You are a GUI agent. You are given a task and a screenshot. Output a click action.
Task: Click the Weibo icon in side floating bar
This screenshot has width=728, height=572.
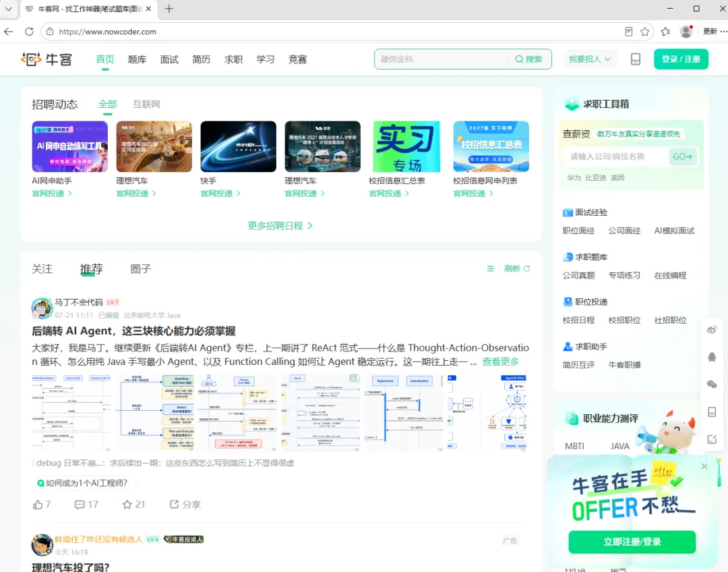coord(712,330)
